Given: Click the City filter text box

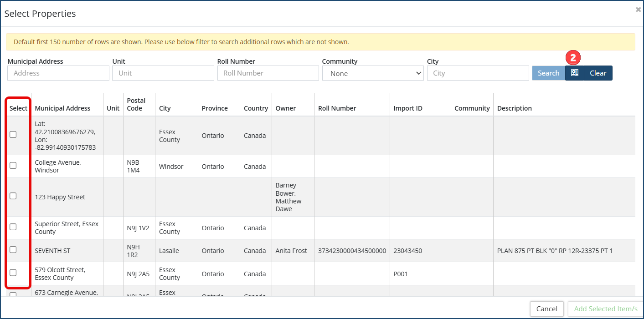Looking at the screenshot, I should [x=478, y=73].
